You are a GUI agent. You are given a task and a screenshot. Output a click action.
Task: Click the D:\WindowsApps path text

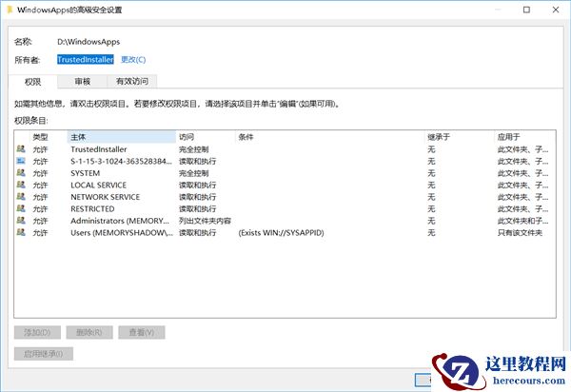(89, 42)
